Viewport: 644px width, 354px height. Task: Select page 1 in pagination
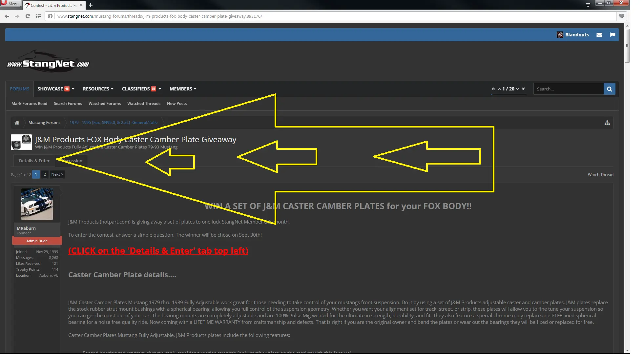tap(36, 174)
